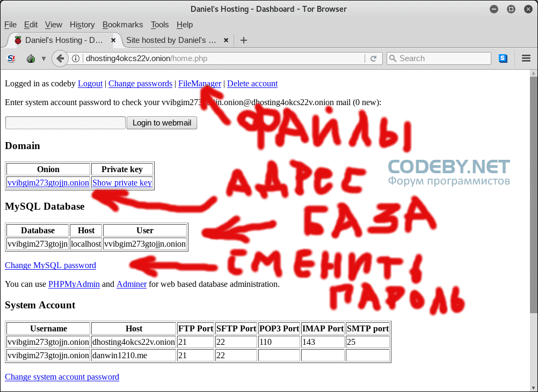Select the Daniel's Hosting dashboard tab
The width and height of the screenshot is (538, 392).
(x=64, y=40)
